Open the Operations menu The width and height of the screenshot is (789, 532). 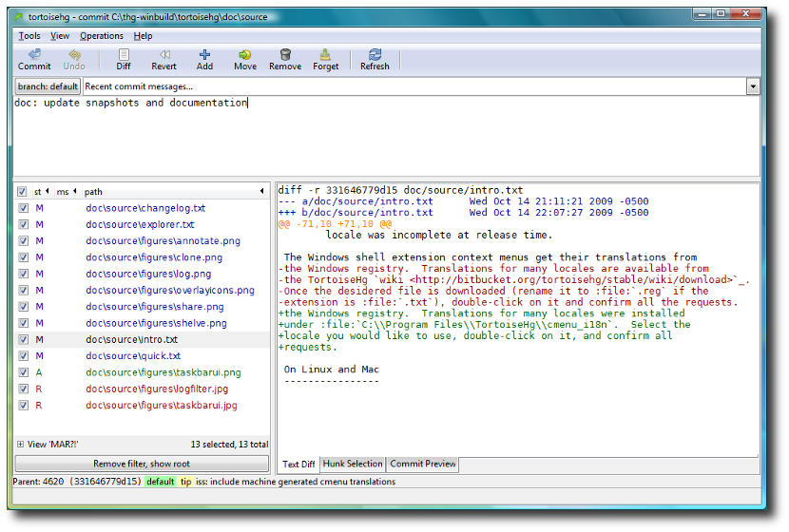click(x=101, y=36)
